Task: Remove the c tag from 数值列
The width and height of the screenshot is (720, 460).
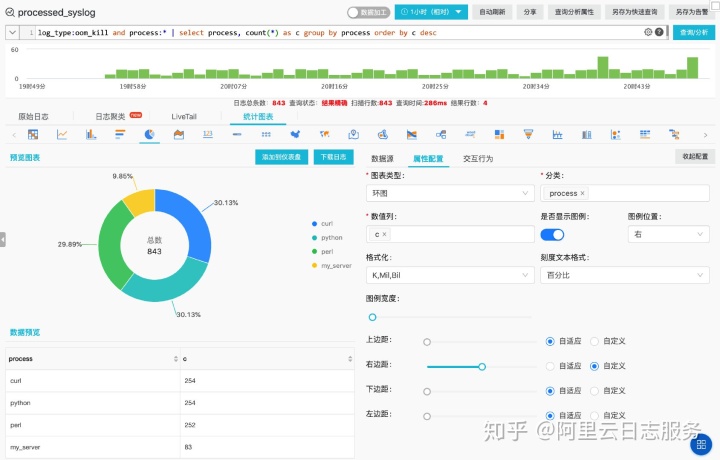Action: pos(384,234)
